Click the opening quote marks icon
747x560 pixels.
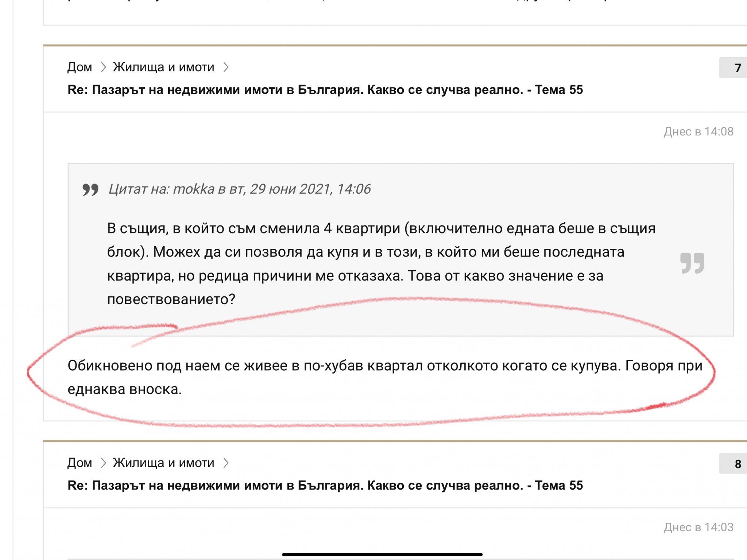pyautogui.click(x=90, y=189)
